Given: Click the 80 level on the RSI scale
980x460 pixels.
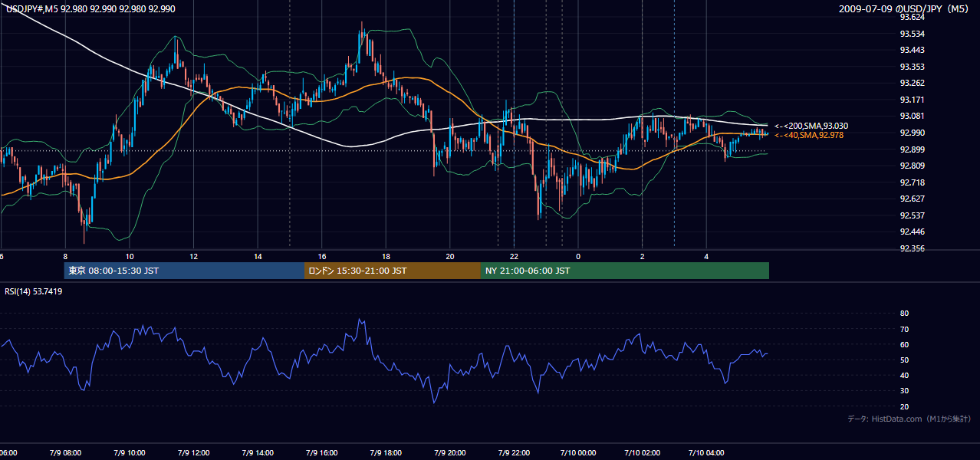Looking at the screenshot, I should pos(904,314).
